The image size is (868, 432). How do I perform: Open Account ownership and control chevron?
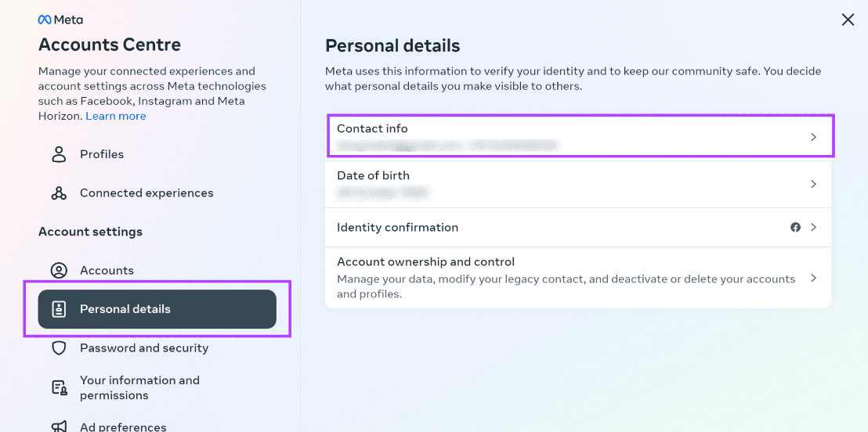pyautogui.click(x=813, y=278)
